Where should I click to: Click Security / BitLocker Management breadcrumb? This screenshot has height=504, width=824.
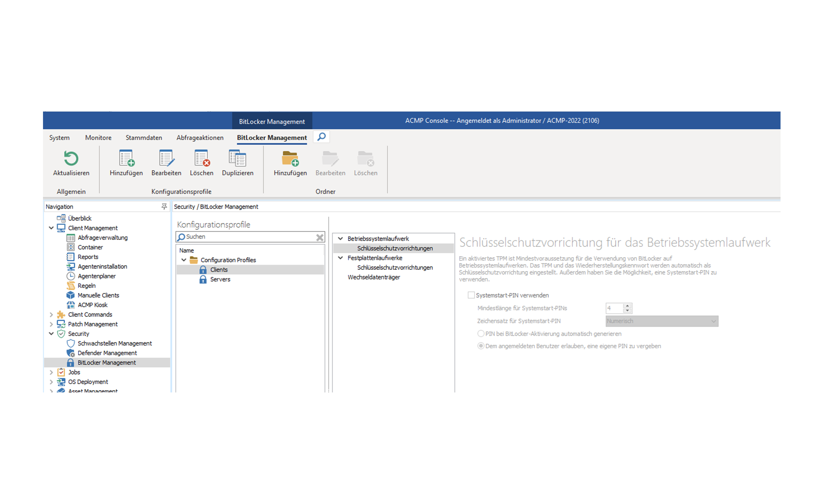pyautogui.click(x=216, y=207)
